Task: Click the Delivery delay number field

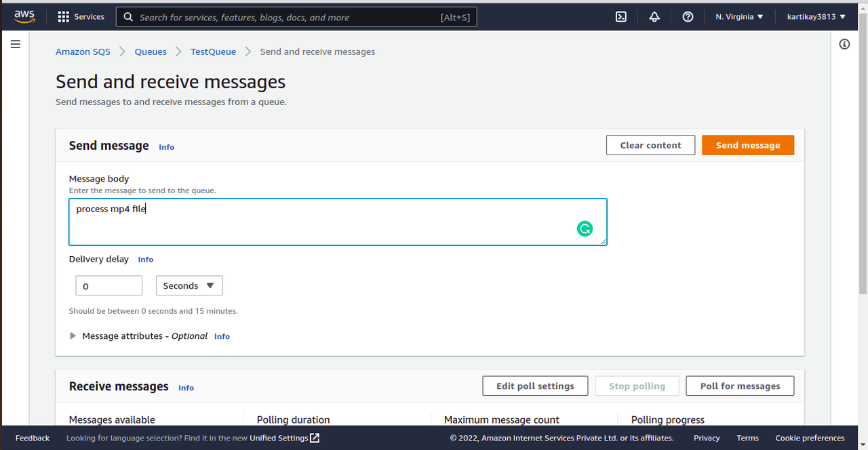Action: click(x=109, y=286)
